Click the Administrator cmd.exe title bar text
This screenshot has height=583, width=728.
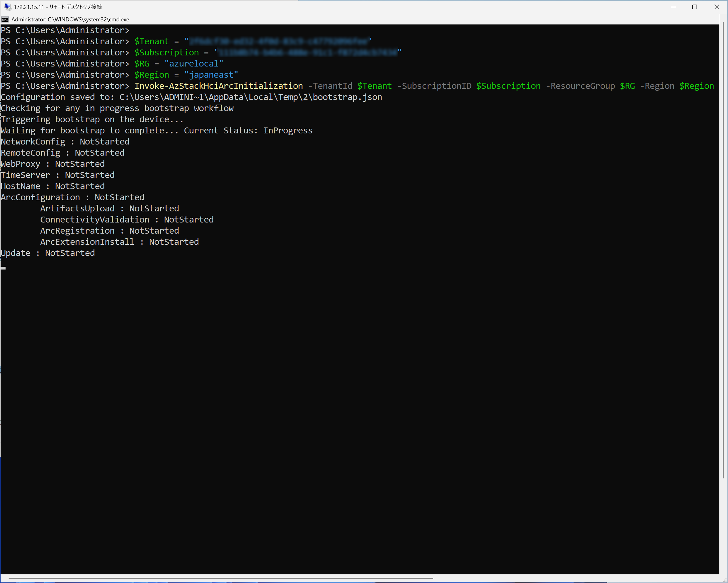(x=70, y=20)
